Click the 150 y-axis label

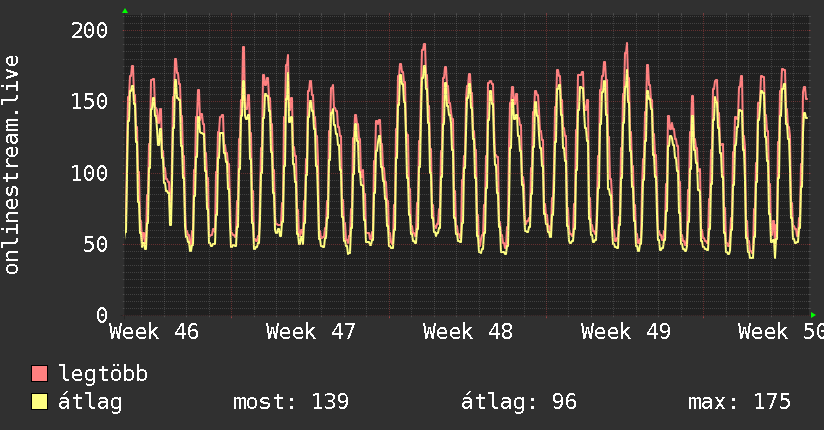89,101
